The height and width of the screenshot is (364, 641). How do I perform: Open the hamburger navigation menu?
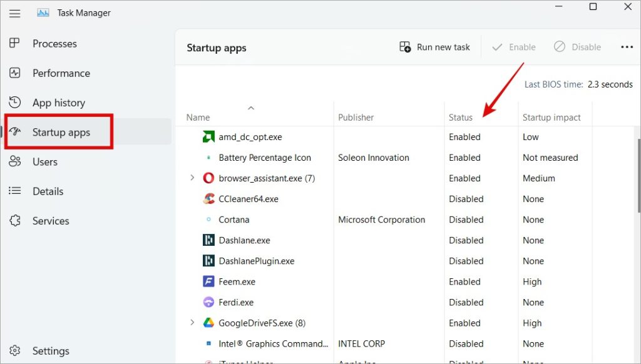coord(14,13)
